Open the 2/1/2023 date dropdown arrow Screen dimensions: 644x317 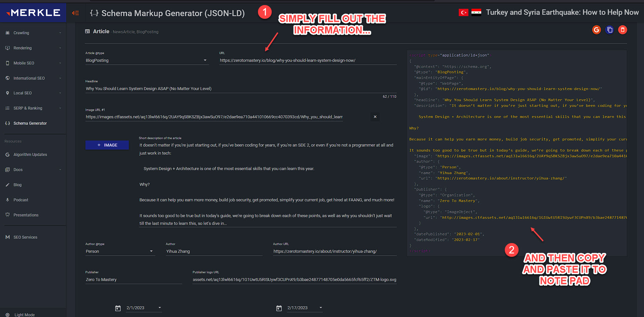pyautogui.click(x=160, y=308)
